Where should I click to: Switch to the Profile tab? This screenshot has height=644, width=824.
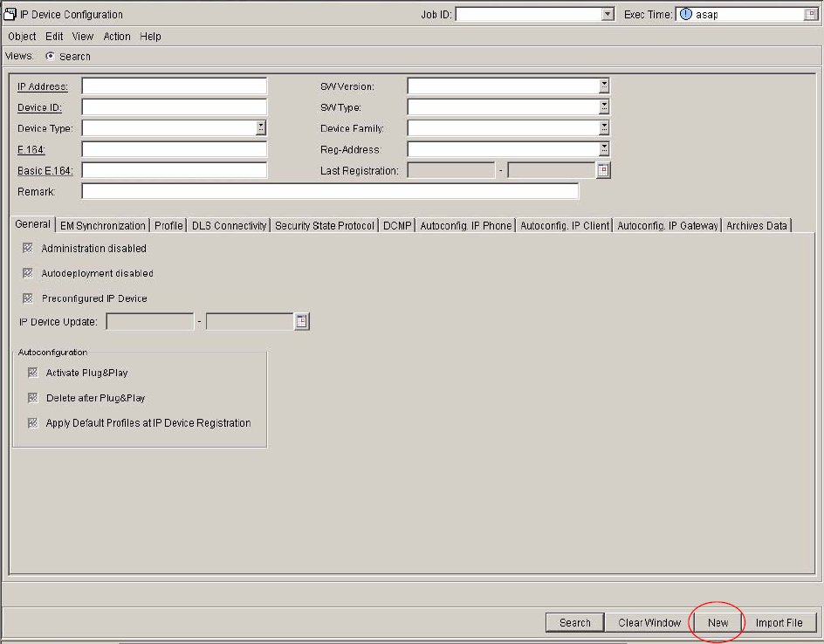(168, 225)
